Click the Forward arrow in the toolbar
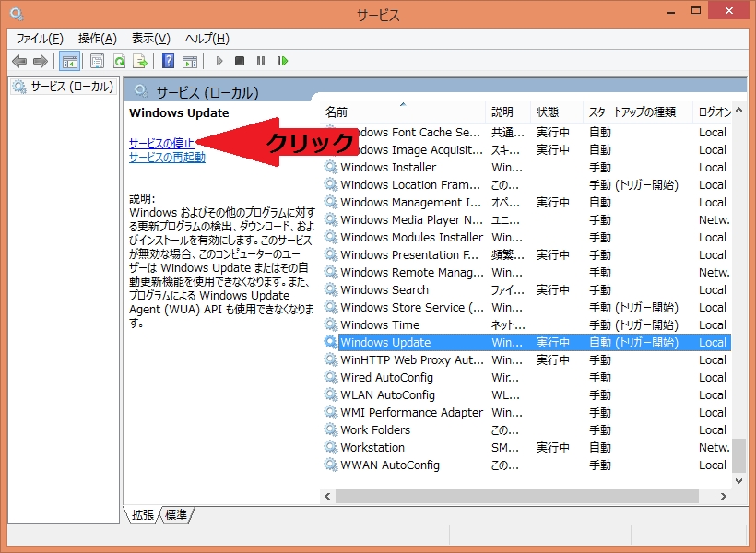This screenshot has width=756, height=553. coord(41,61)
